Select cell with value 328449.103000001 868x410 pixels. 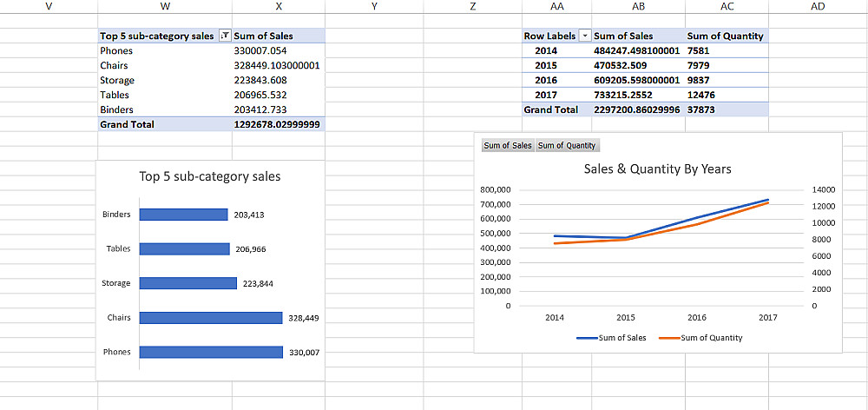pyautogui.click(x=279, y=65)
